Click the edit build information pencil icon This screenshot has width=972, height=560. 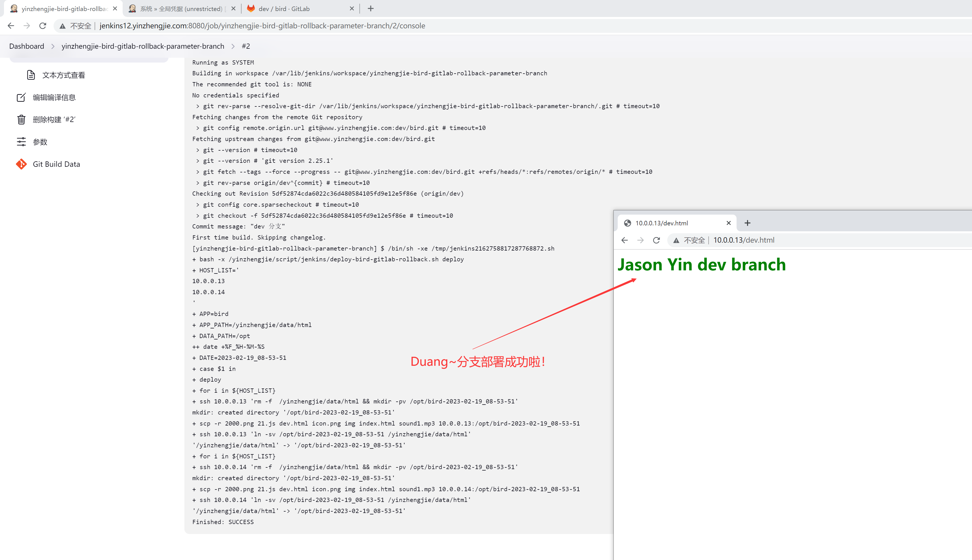tap(21, 97)
